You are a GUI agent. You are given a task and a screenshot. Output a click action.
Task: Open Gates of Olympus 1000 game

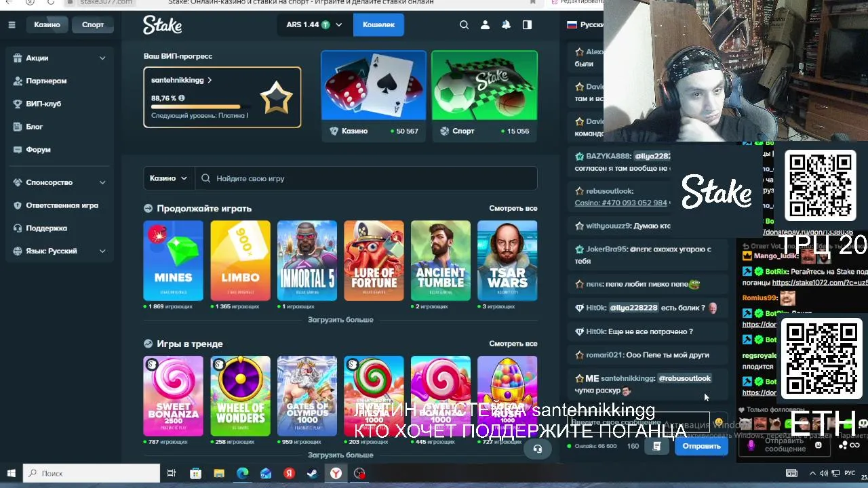point(307,396)
